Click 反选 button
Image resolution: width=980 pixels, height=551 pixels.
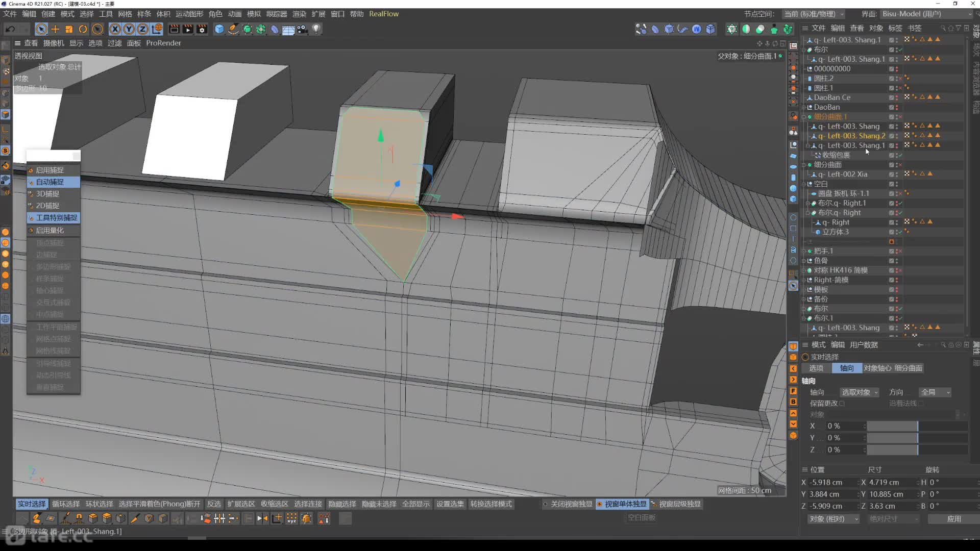pyautogui.click(x=214, y=504)
